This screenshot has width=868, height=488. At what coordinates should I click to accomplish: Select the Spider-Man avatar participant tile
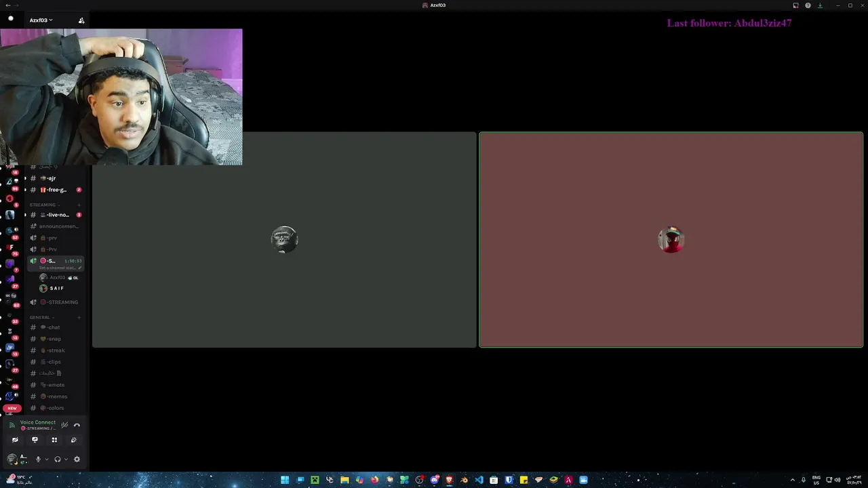point(671,239)
